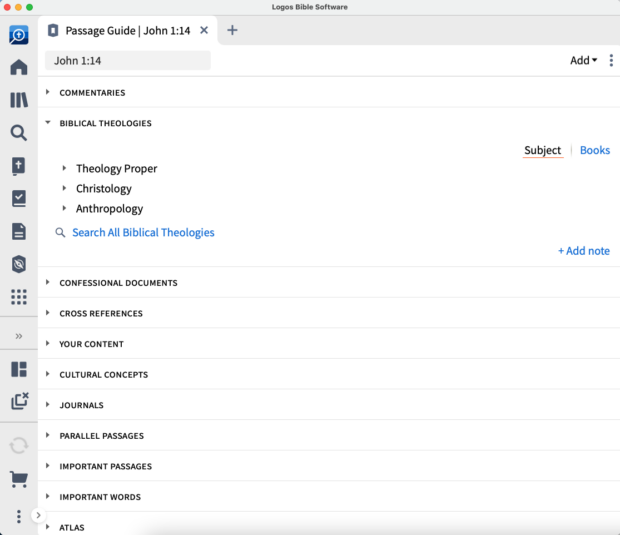Click the Sync refresh icon

tap(19, 446)
